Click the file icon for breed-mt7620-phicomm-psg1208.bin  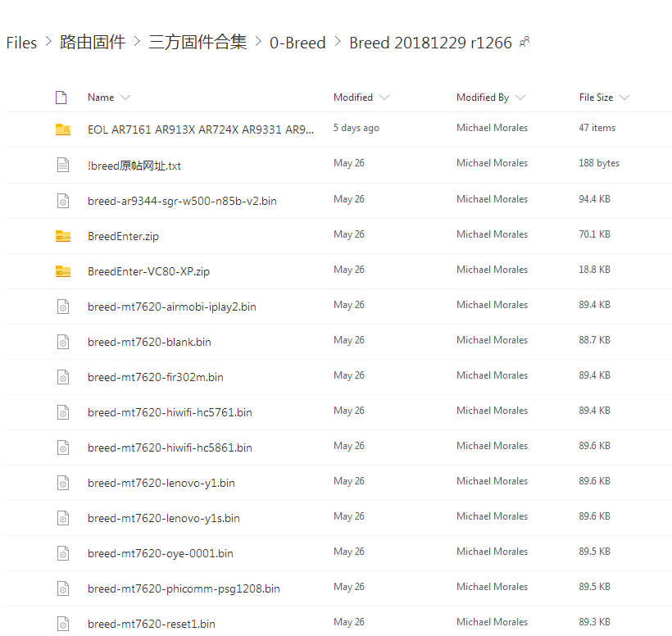point(63,588)
